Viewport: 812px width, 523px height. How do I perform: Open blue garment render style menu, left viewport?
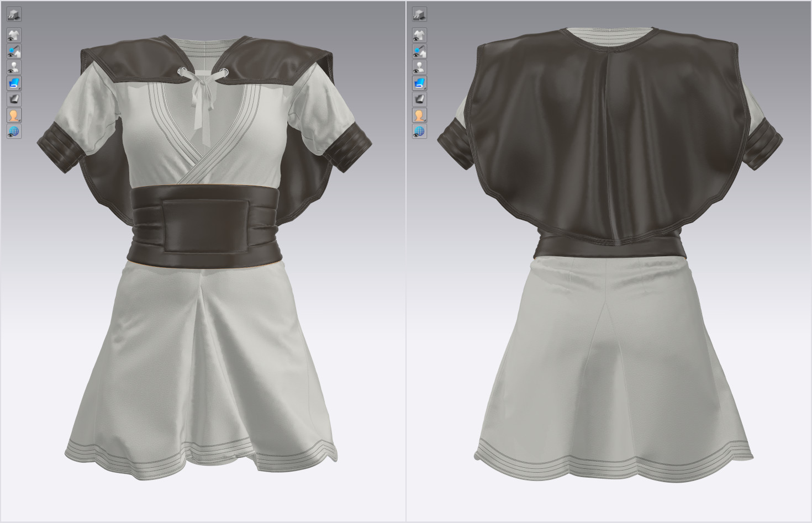(x=14, y=83)
